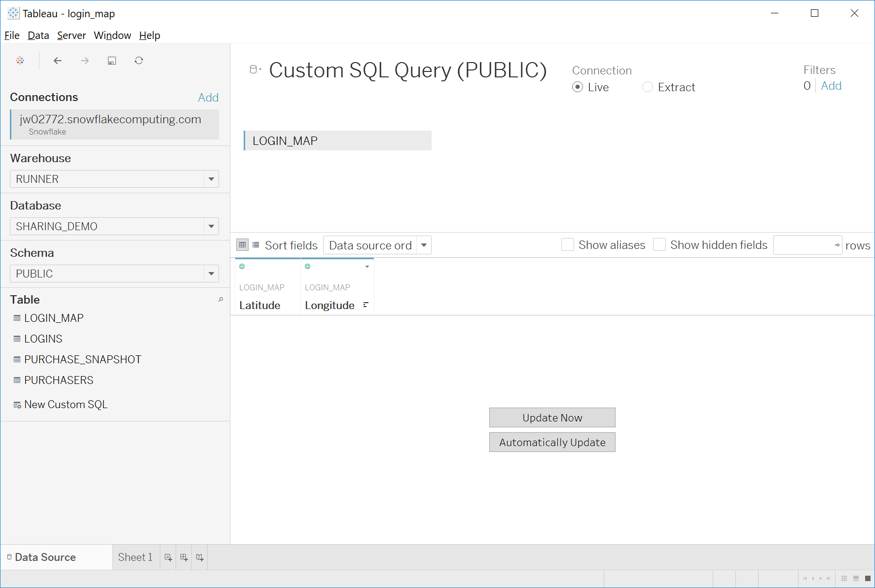Click the LOGIN_MAP custom SQL box on canvas
Image resolution: width=875 pixels, height=588 pixels.
[x=337, y=140]
